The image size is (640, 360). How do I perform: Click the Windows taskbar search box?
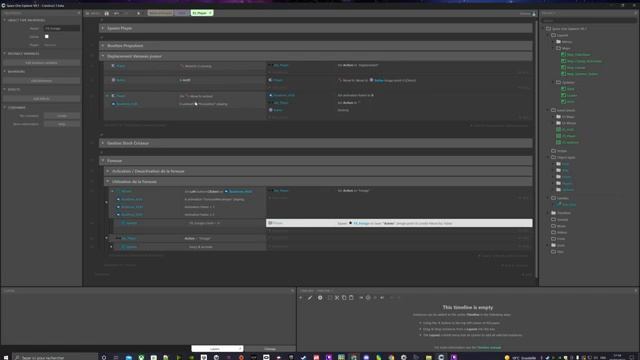coord(55,357)
